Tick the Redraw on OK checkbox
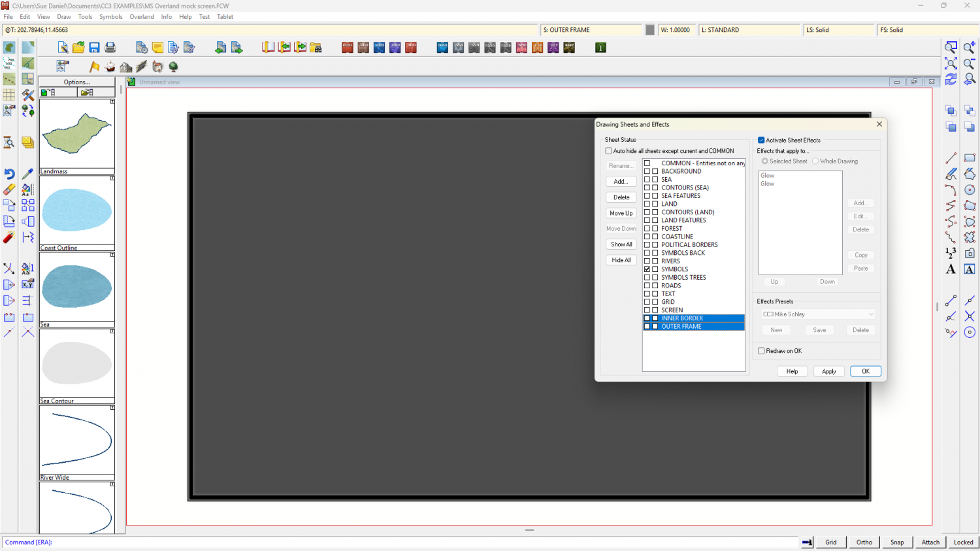 (761, 351)
